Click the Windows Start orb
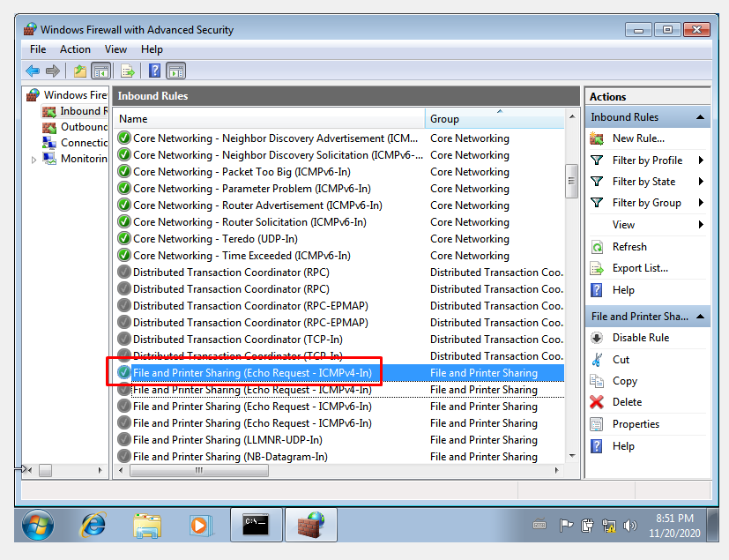Screen dimensions: 729x560 tap(38, 525)
